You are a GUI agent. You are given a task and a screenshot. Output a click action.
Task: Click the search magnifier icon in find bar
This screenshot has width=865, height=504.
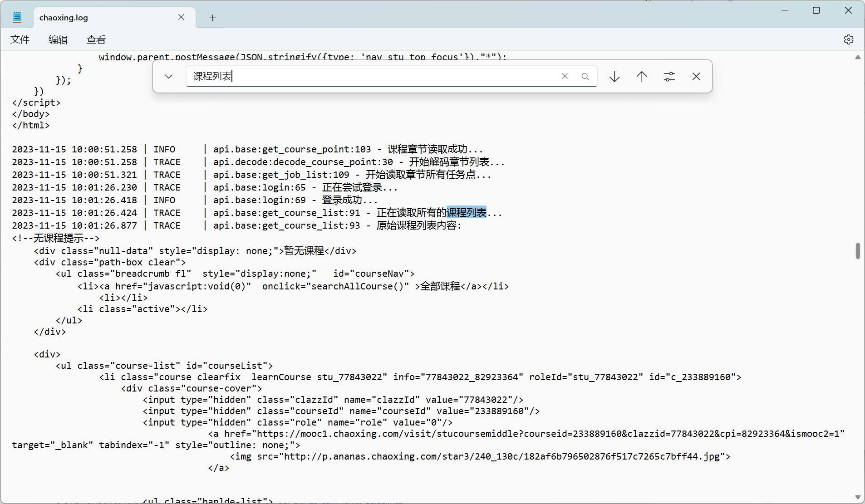coord(585,76)
